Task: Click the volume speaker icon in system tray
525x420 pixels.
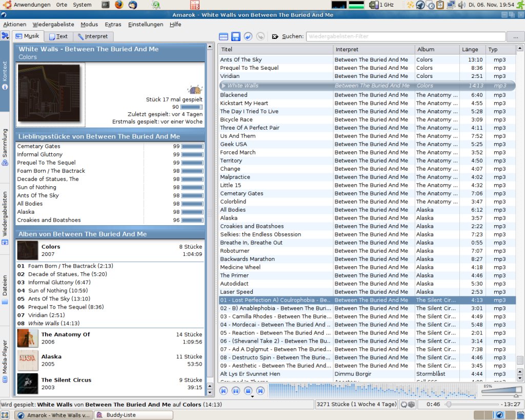Action: pos(462,5)
